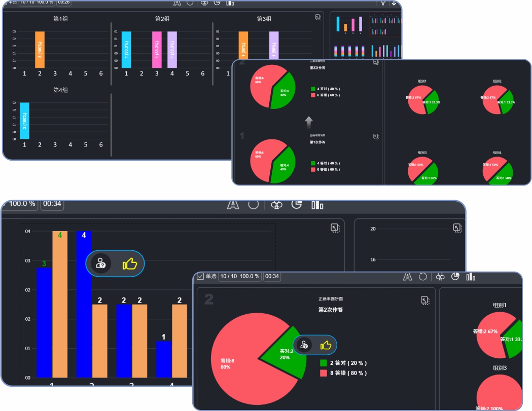Click the green '2 答对 (20 %)' legend swatch
532x411 pixels.
323,363
